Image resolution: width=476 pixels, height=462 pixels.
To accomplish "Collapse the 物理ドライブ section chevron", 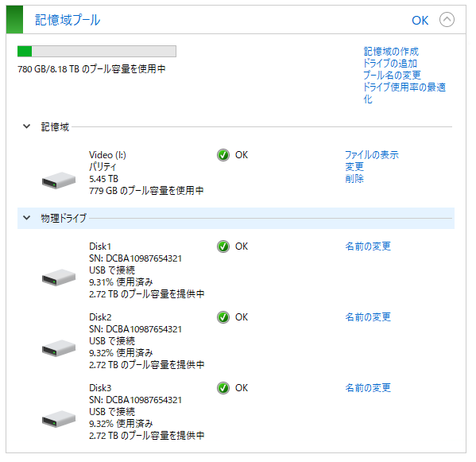I will coord(27,218).
